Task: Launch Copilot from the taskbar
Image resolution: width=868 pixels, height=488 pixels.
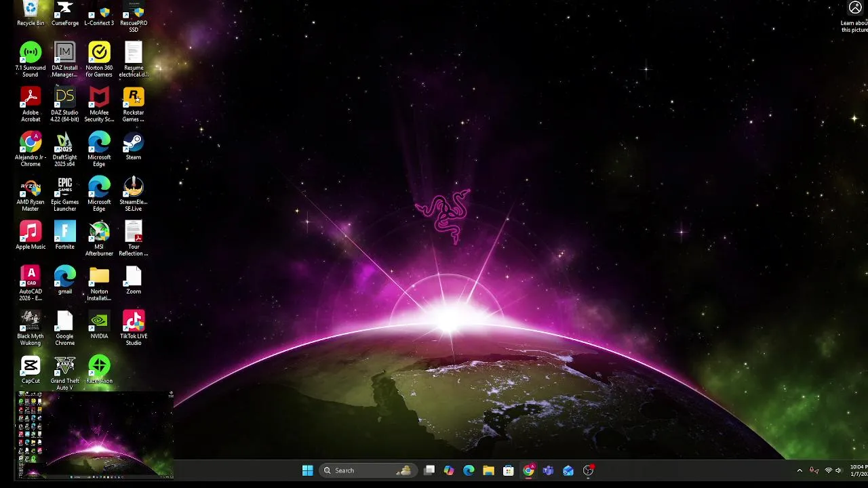Action: pos(449,470)
